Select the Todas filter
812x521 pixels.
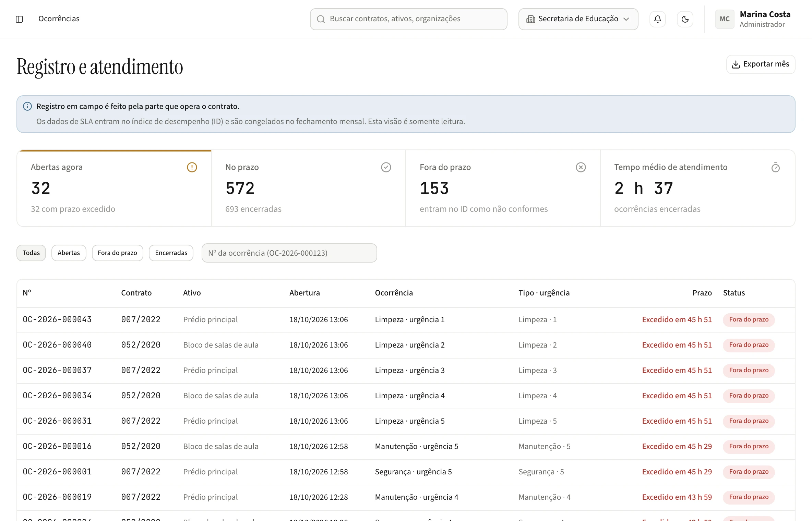click(31, 253)
